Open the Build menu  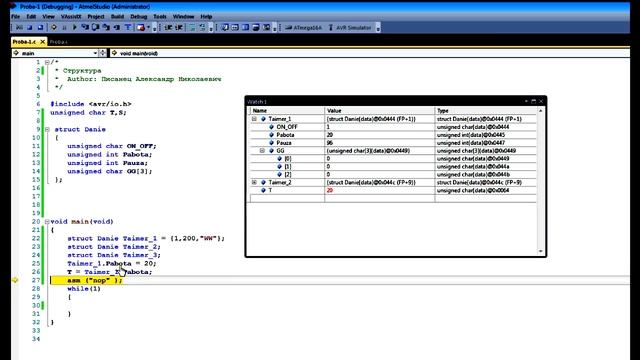tap(117, 17)
